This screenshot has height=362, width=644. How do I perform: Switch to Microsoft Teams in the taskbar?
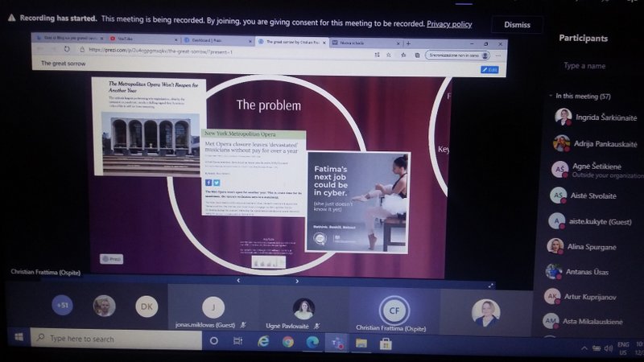337,343
